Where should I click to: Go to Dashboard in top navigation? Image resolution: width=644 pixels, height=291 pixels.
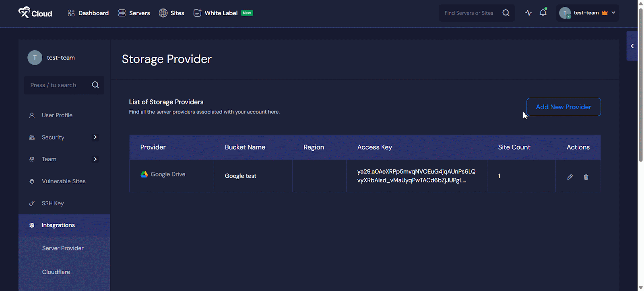[88, 13]
